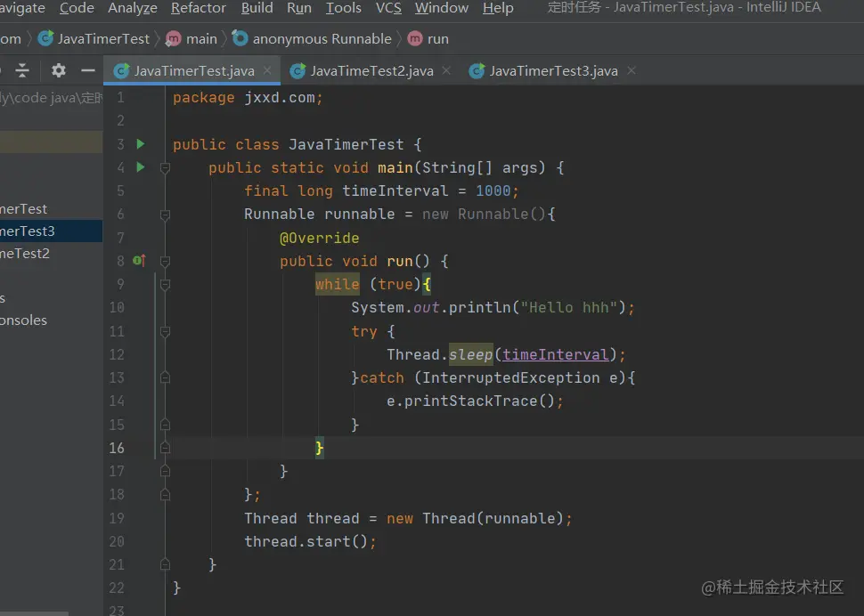The image size is (864, 616).
Task: Click the timeInterval argument on line 12
Action: [556, 354]
